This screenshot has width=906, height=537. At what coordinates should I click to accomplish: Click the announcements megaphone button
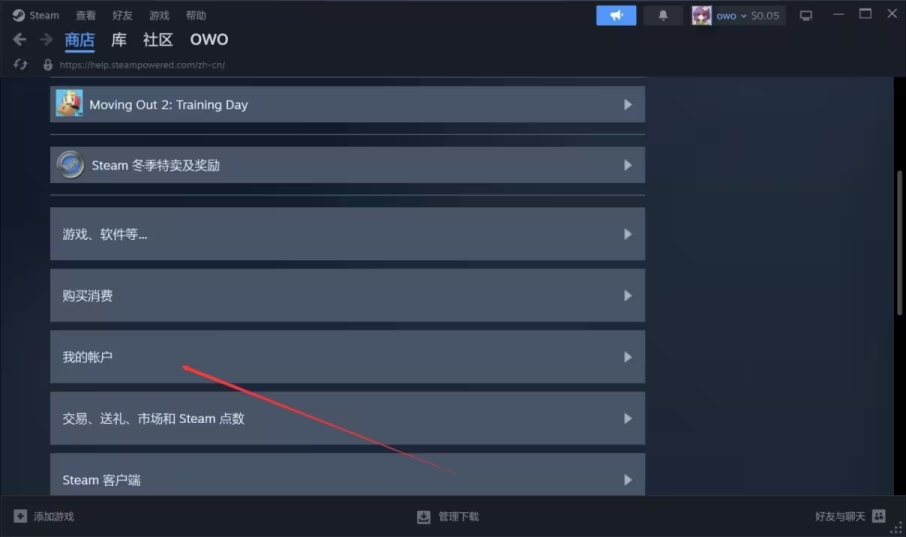click(x=616, y=16)
